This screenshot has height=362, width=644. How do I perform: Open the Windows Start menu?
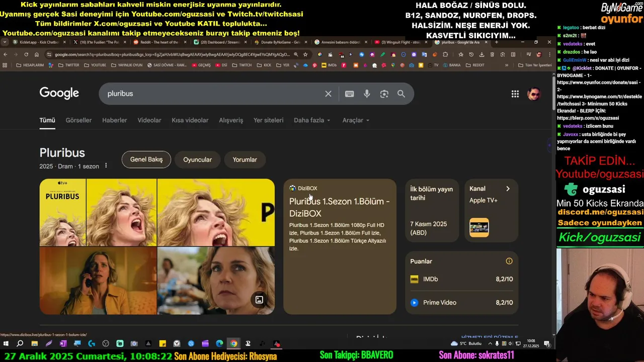[x=6, y=344]
